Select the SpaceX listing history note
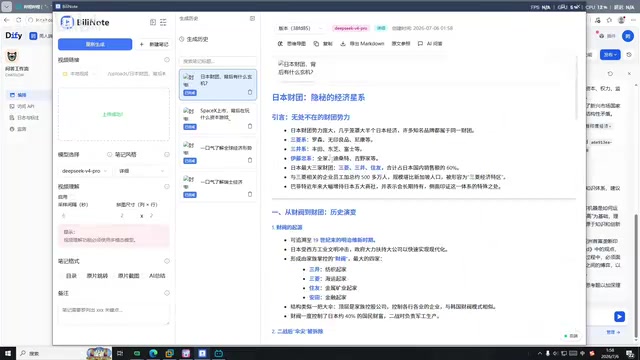 point(218,118)
